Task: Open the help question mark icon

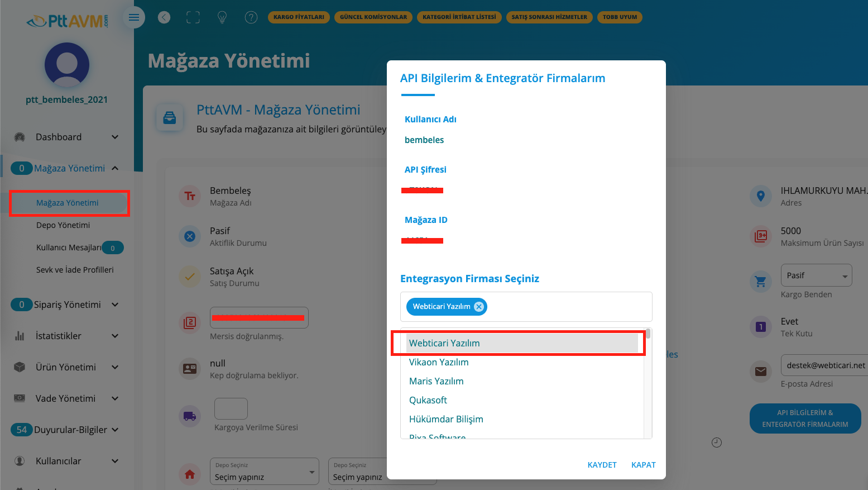Action: (x=251, y=17)
